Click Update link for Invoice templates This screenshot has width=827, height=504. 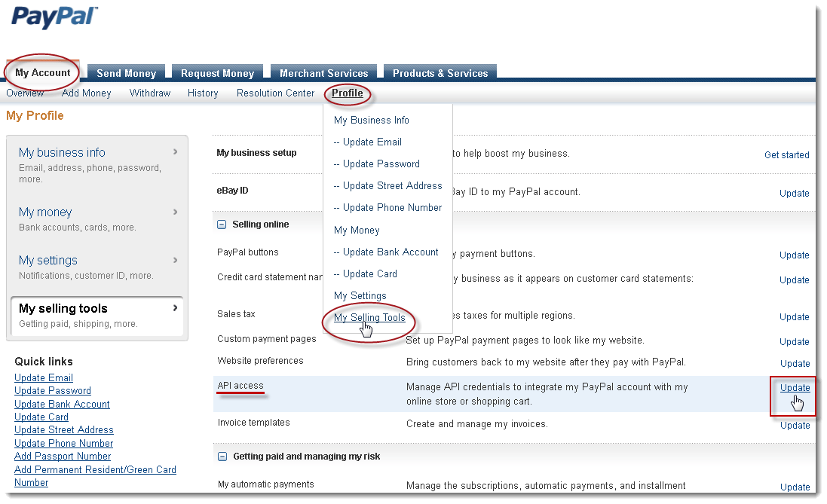[795, 426]
